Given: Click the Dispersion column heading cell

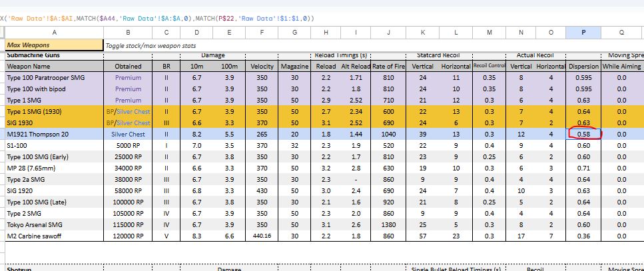Looking at the screenshot, I should (583, 67).
